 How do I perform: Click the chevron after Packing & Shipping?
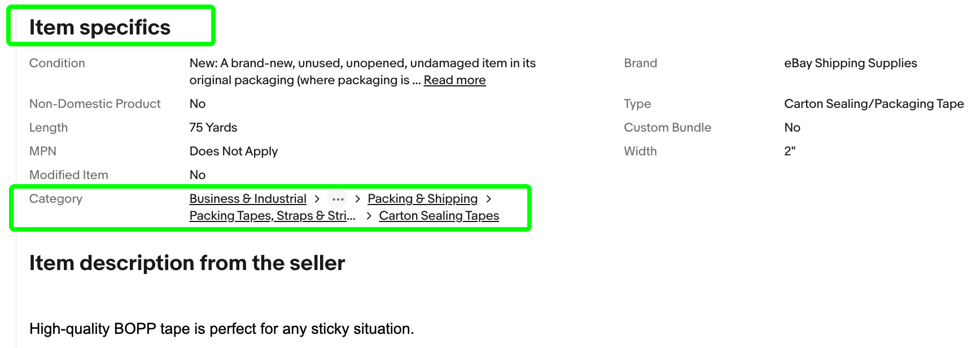point(489,198)
